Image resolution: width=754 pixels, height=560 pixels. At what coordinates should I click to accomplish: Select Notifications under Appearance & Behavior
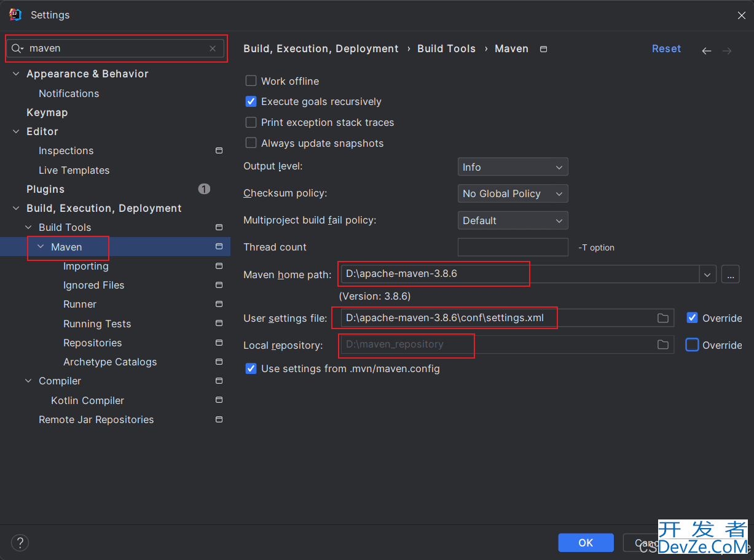point(69,93)
